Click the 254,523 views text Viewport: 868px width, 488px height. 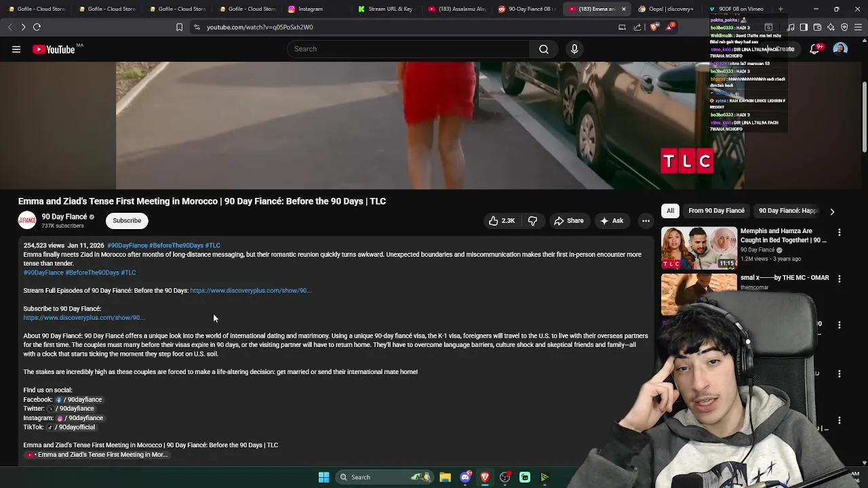[x=44, y=245]
